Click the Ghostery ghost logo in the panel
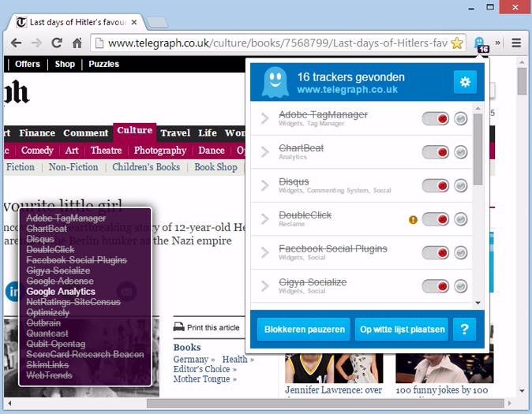The height and width of the screenshot is (414, 532). pos(275,82)
